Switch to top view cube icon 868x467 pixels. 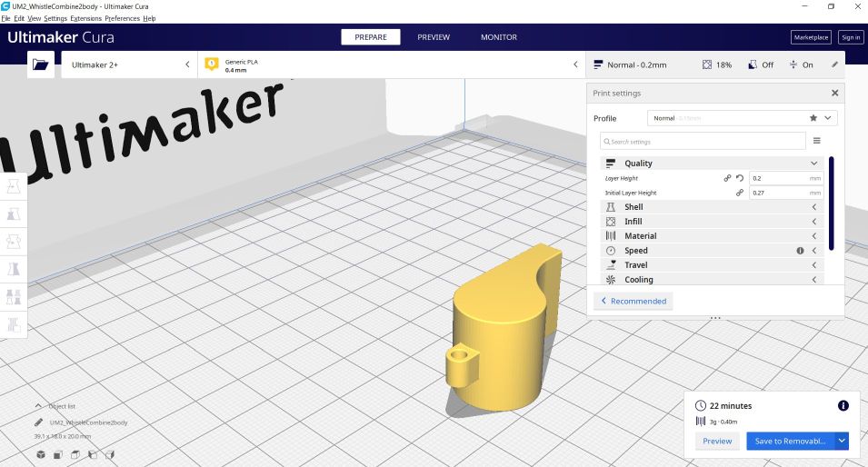pyautogui.click(x=75, y=455)
